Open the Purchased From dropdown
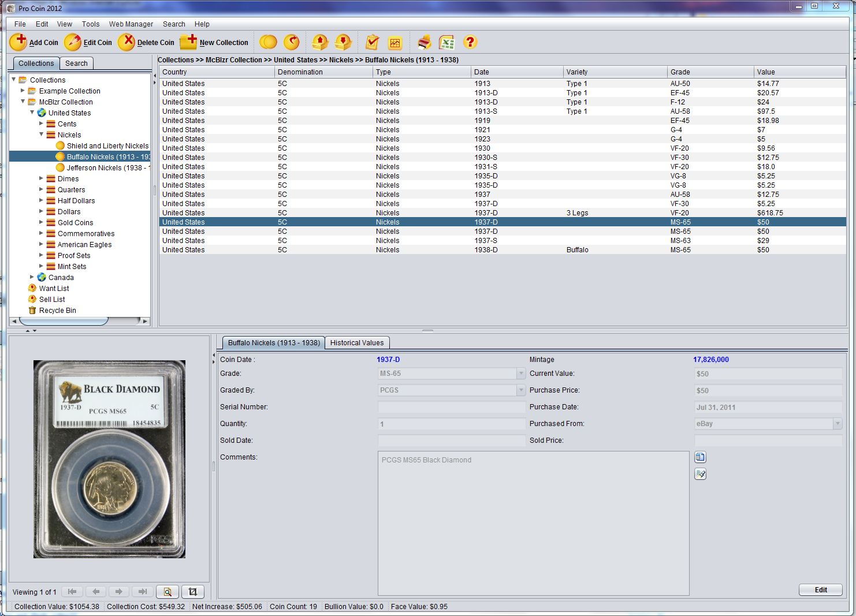The width and height of the screenshot is (856, 616). coord(837,424)
